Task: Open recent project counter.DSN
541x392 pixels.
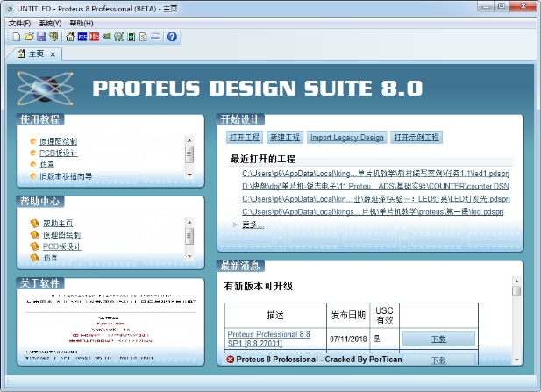Action: pos(375,186)
